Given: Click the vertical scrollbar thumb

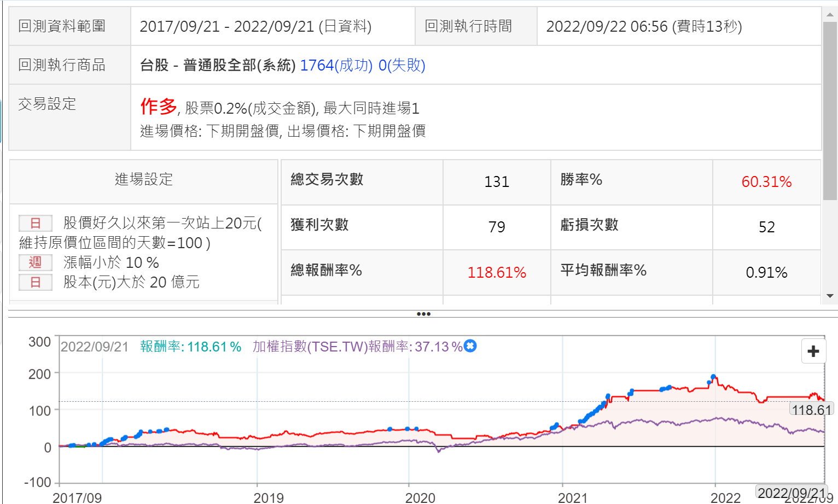Looking at the screenshot, I should pyautogui.click(x=830, y=109).
